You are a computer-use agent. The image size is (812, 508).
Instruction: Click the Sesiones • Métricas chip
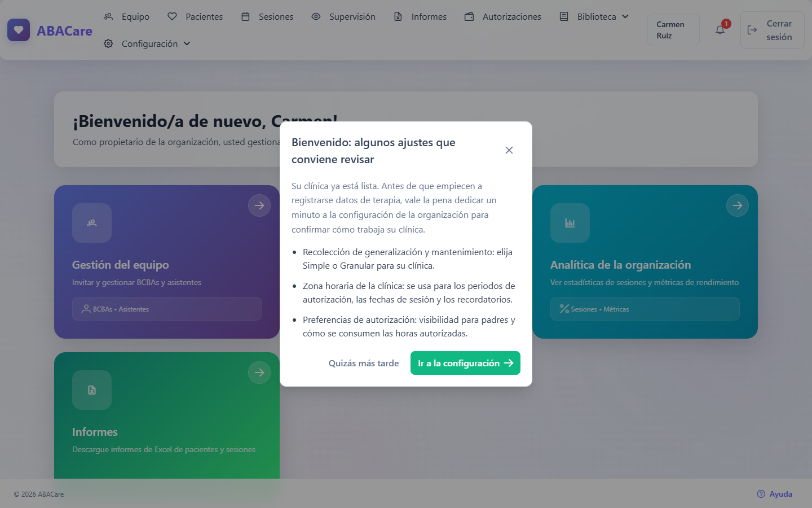[x=645, y=309]
